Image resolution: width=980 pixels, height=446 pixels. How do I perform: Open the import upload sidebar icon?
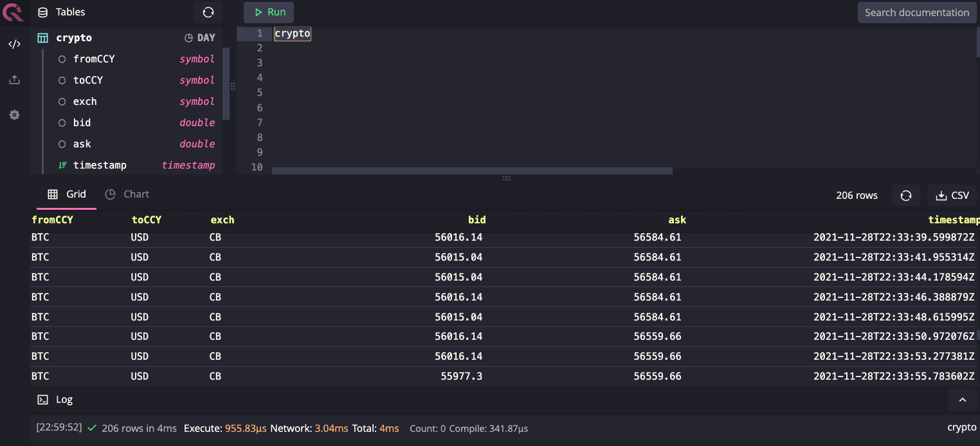[14, 80]
